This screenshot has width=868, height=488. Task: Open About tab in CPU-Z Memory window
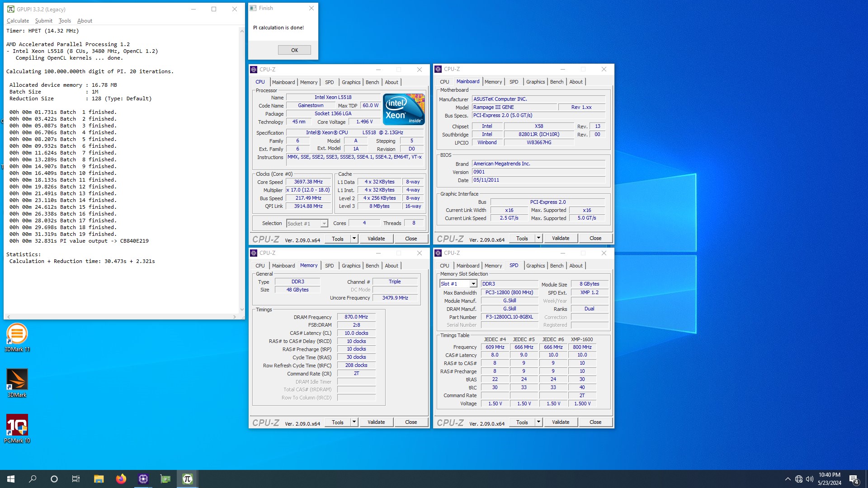coord(392,266)
